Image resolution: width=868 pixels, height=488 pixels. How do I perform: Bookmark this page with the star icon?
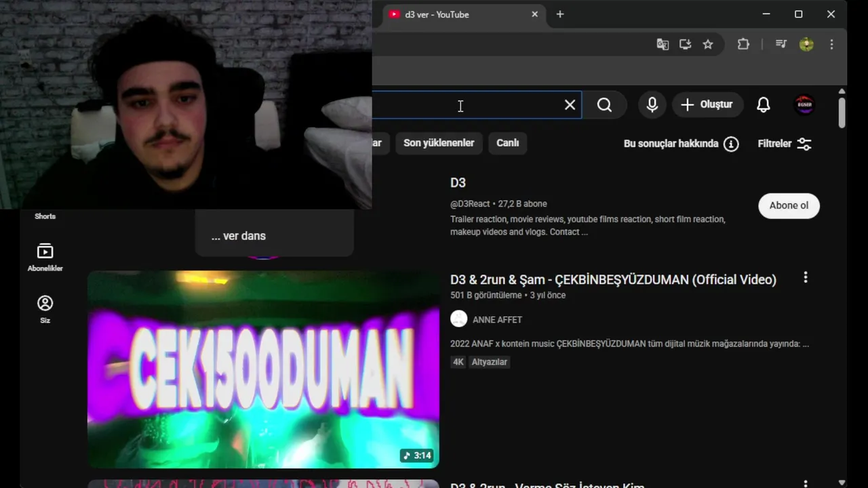click(x=708, y=44)
